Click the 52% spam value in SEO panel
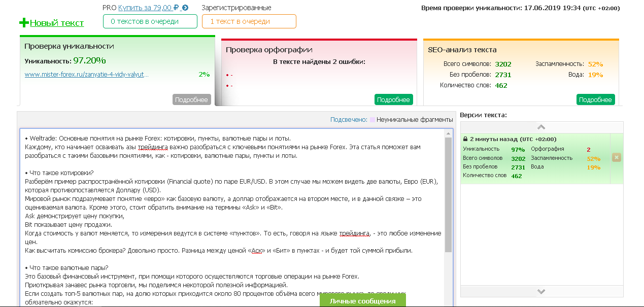644x307 pixels. (x=595, y=64)
